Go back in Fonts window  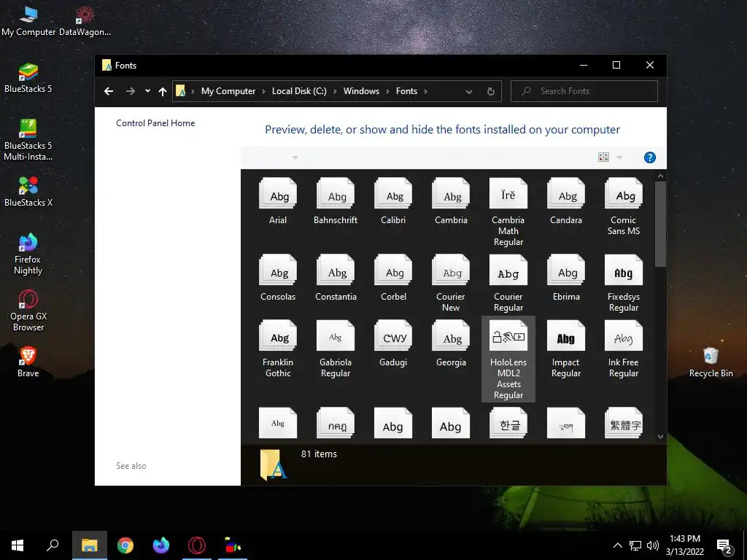click(x=109, y=91)
